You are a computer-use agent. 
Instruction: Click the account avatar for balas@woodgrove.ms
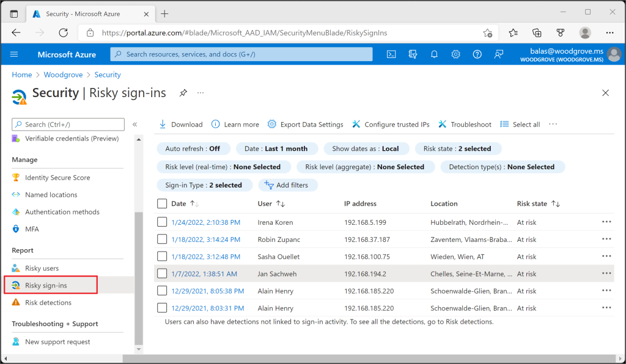pos(614,54)
